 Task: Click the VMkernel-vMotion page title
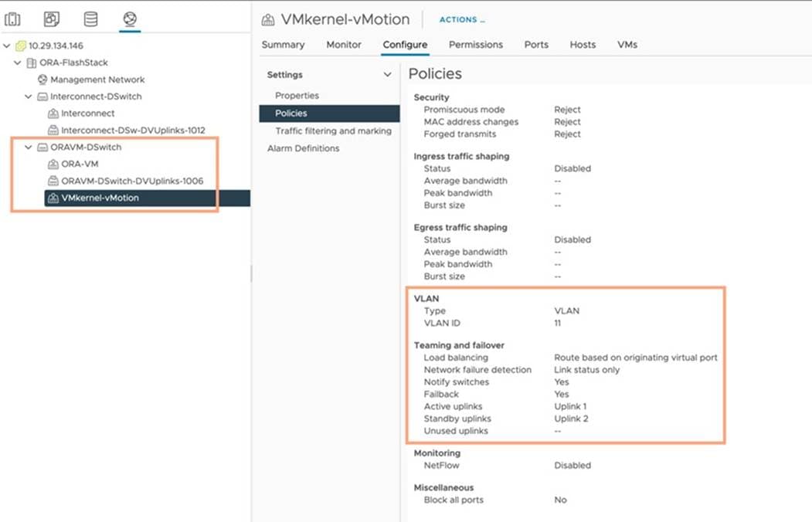[x=345, y=19]
